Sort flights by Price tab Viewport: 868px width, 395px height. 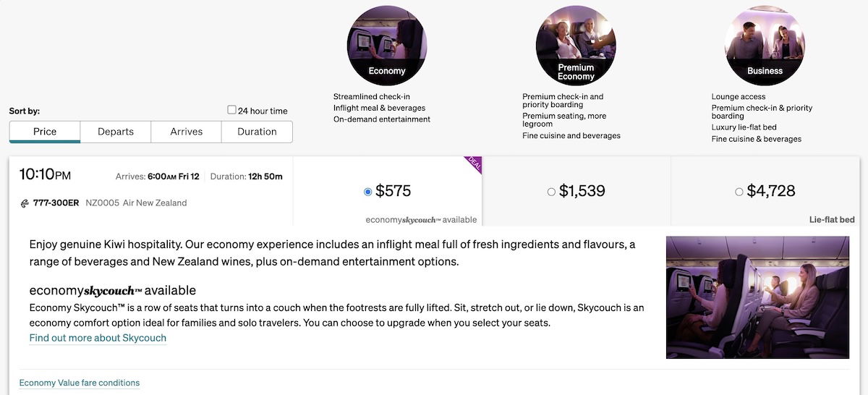coord(45,132)
